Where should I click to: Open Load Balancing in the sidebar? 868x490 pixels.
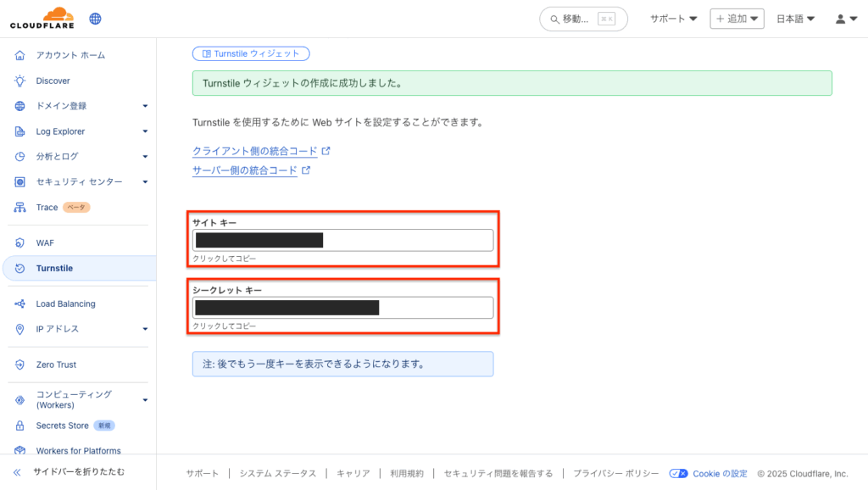(65, 303)
